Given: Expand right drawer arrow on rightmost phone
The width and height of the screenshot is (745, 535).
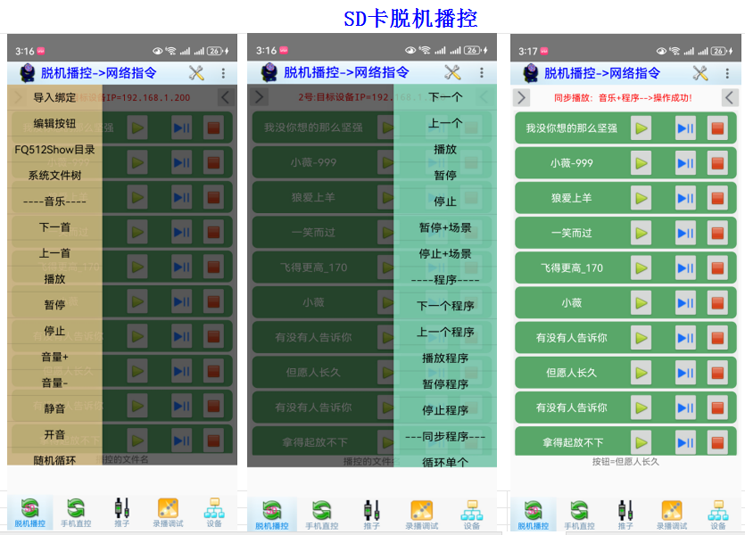Looking at the screenshot, I should pos(729,97).
